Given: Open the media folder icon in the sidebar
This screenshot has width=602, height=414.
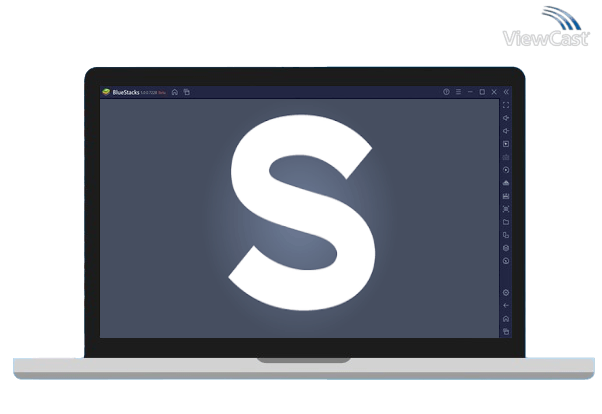Looking at the screenshot, I should [x=506, y=222].
